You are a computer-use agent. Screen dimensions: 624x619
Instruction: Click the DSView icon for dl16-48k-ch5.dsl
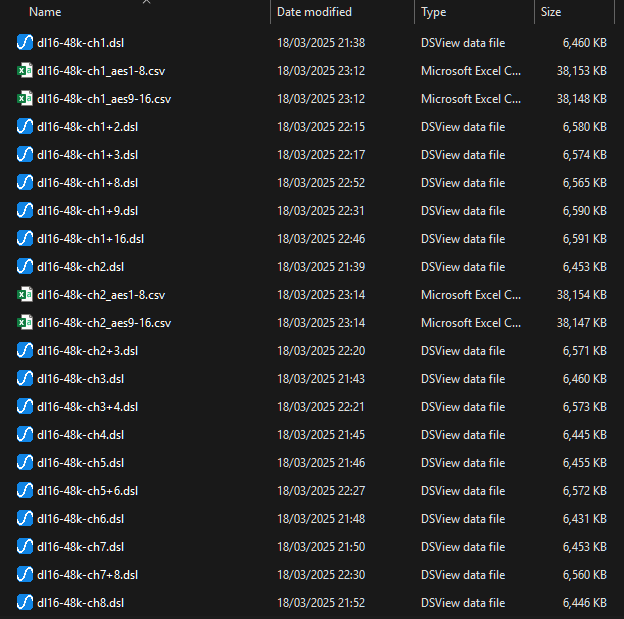tap(25, 463)
